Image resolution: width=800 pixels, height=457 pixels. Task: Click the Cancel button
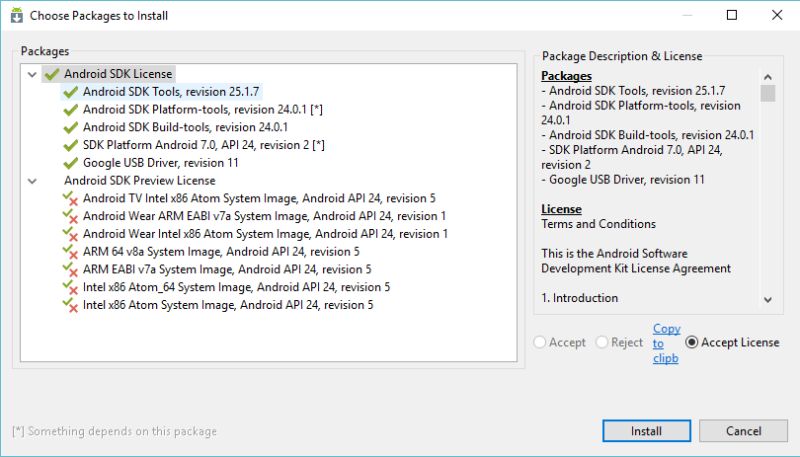tap(743, 431)
